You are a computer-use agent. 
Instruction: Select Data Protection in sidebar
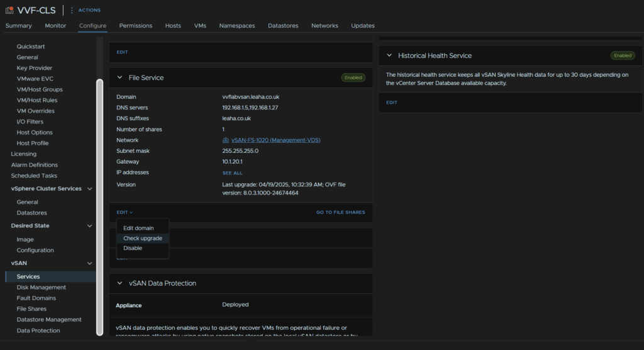click(38, 330)
